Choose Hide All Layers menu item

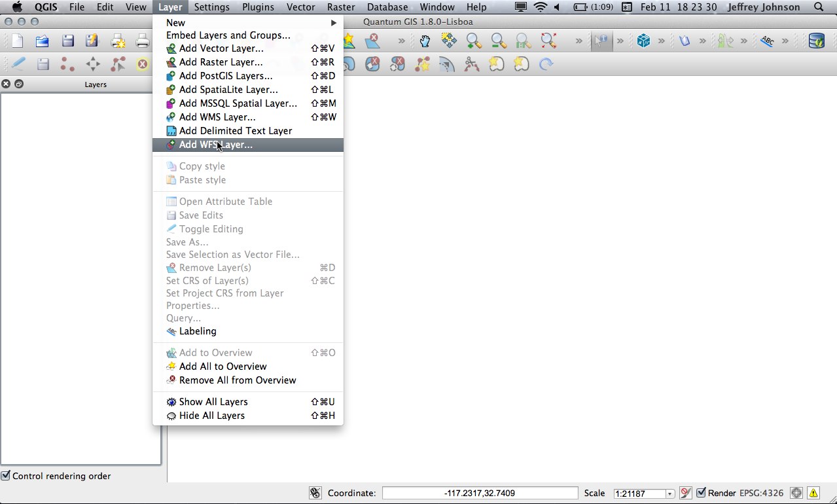coord(248,416)
